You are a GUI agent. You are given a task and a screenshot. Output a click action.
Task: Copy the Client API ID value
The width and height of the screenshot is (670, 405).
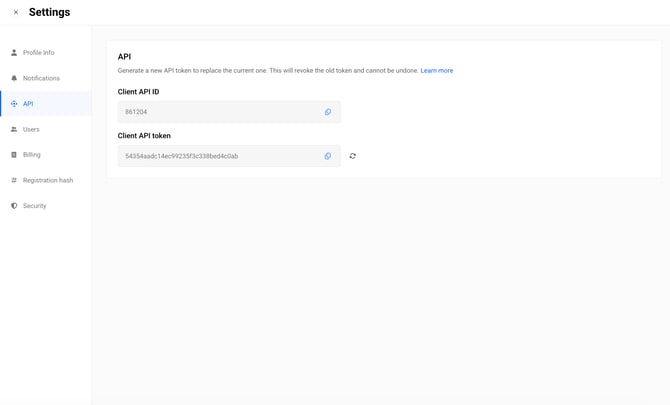click(x=328, y=112)
